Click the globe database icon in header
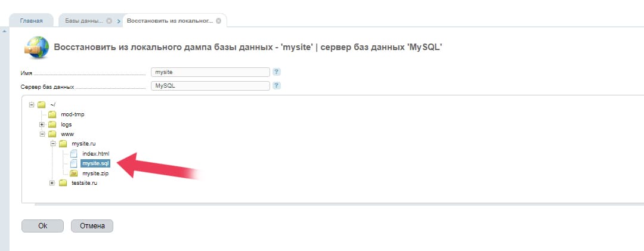This screenshot has width=644, height=251. point(36,47)
